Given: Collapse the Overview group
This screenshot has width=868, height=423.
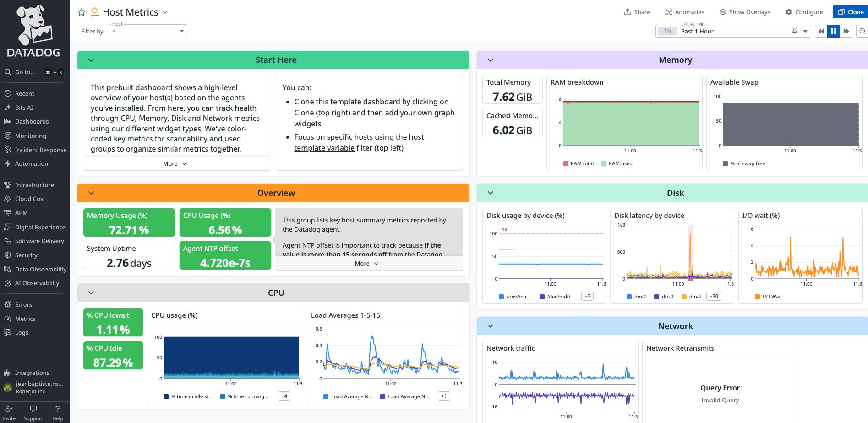Looking at the screenshot, I should coord(91,193).
